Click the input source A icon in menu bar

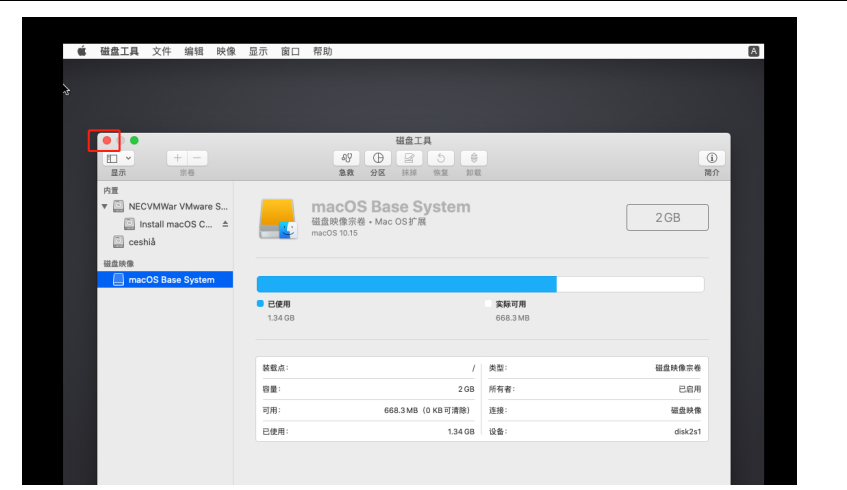[x=754, y=51]
